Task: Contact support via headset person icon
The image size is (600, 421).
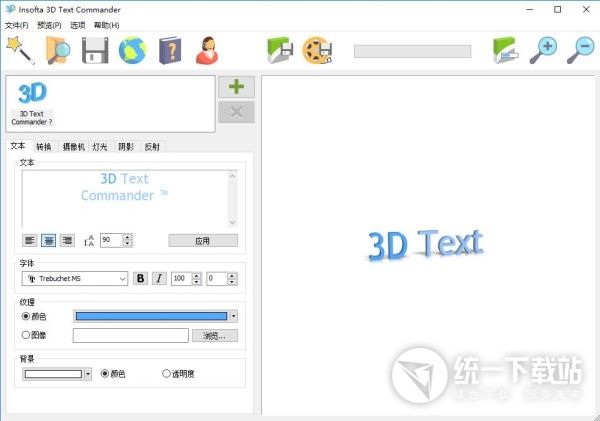Action: coord(207,50)
